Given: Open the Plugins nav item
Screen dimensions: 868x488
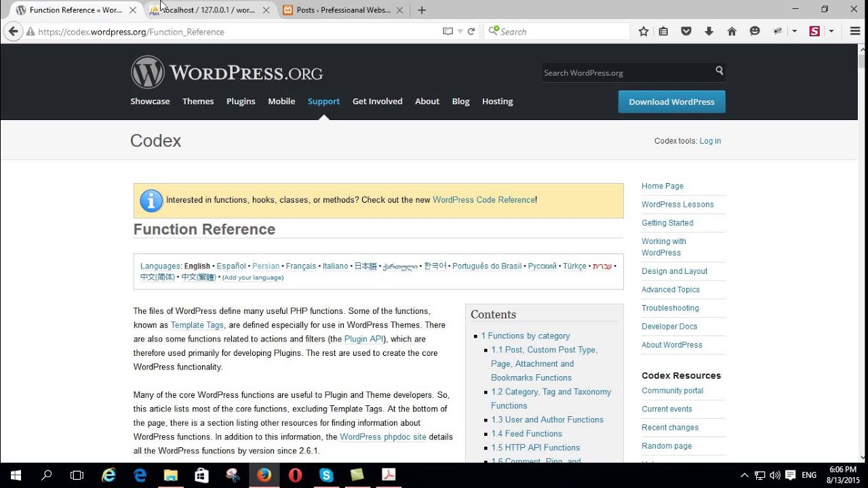Looking at the screenshot, I should [x=241, y=101].
